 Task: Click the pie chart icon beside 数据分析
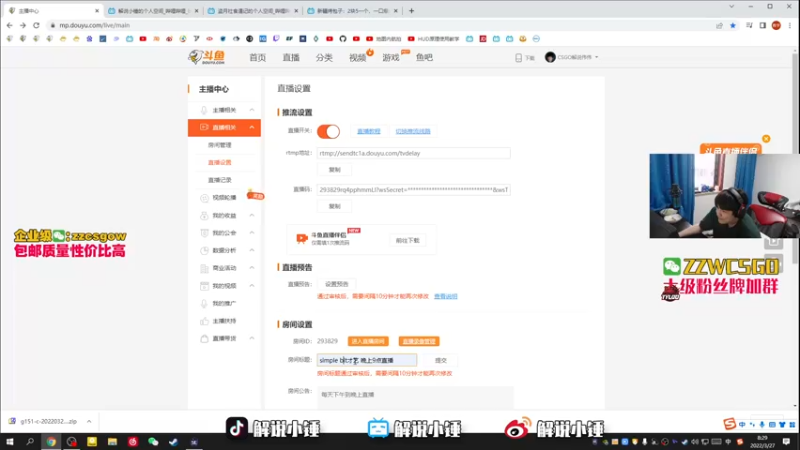[204, 251]
